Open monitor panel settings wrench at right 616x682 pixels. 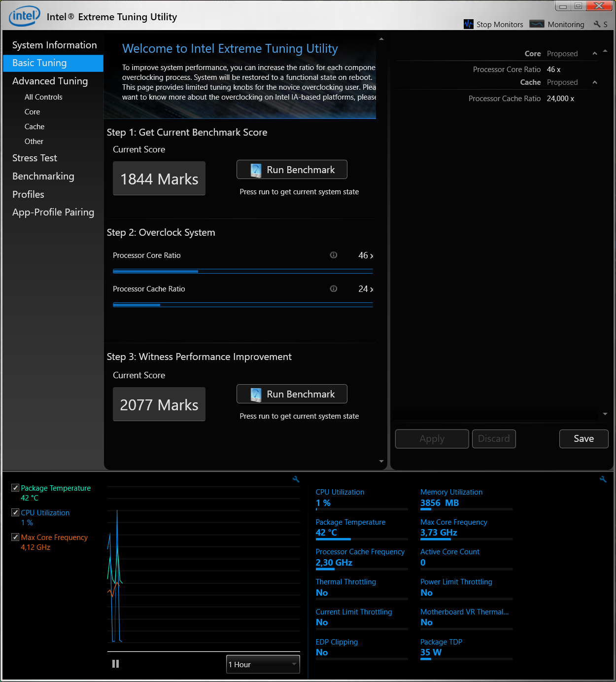tap(603, 479)
